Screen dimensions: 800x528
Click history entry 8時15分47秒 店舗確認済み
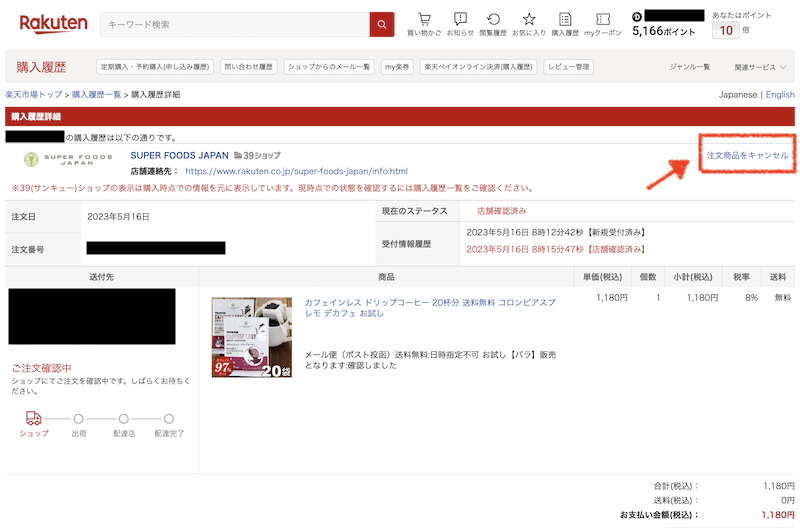(556, 249)
